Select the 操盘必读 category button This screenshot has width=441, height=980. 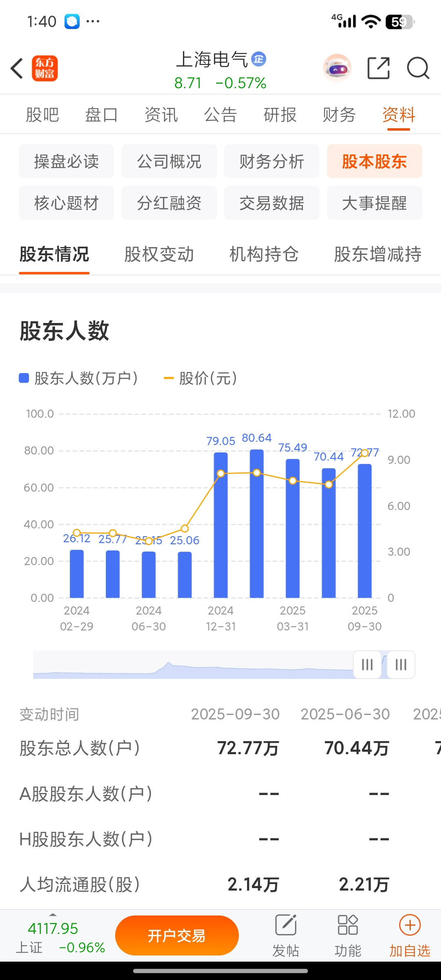point(66,161)
